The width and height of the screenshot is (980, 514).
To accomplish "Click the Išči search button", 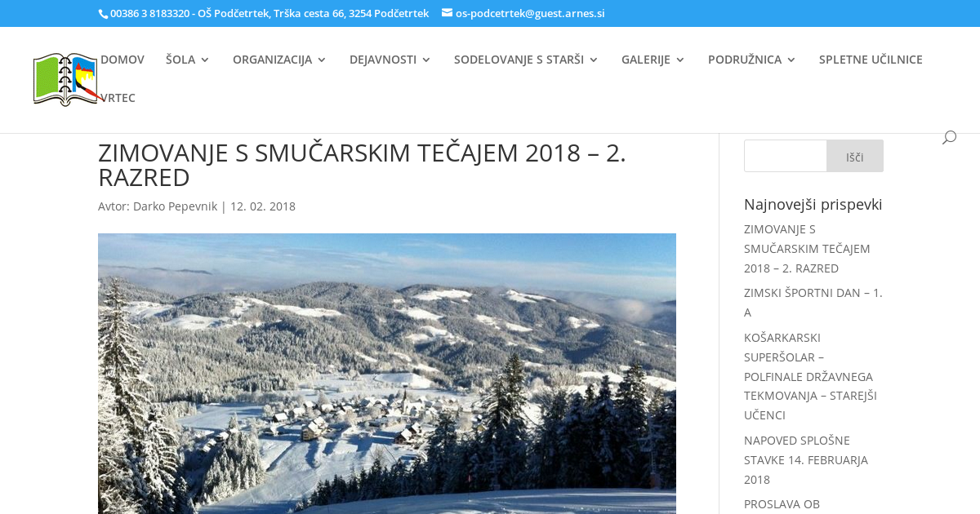I will [x=855, y=156].
